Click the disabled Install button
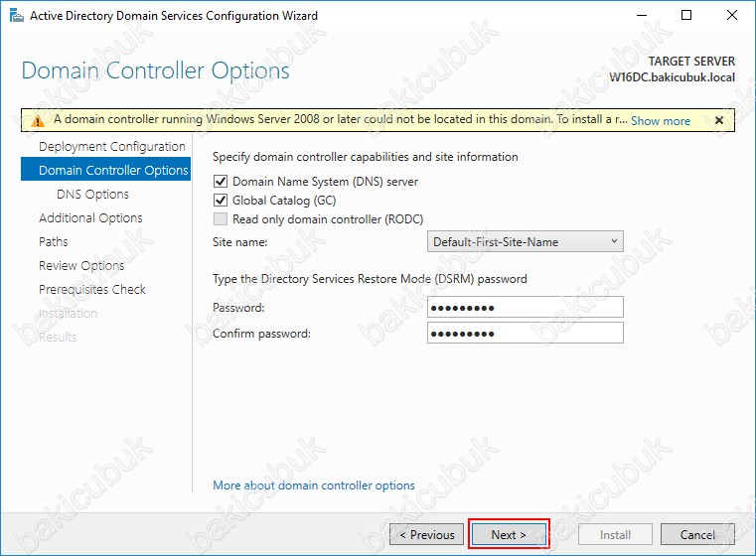The width and height of the screenshot is (756, 556). (615, 534)
